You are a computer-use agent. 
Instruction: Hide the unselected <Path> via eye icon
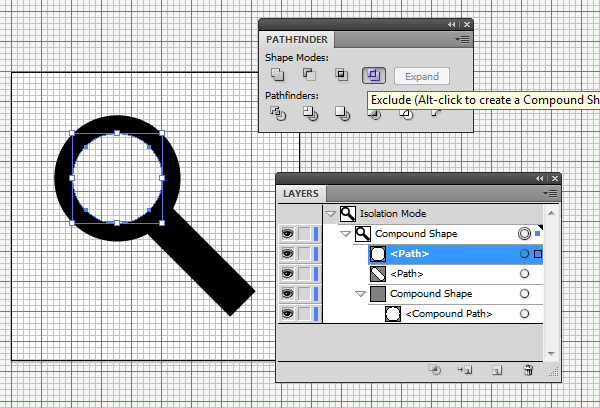[x=287, y=274]
